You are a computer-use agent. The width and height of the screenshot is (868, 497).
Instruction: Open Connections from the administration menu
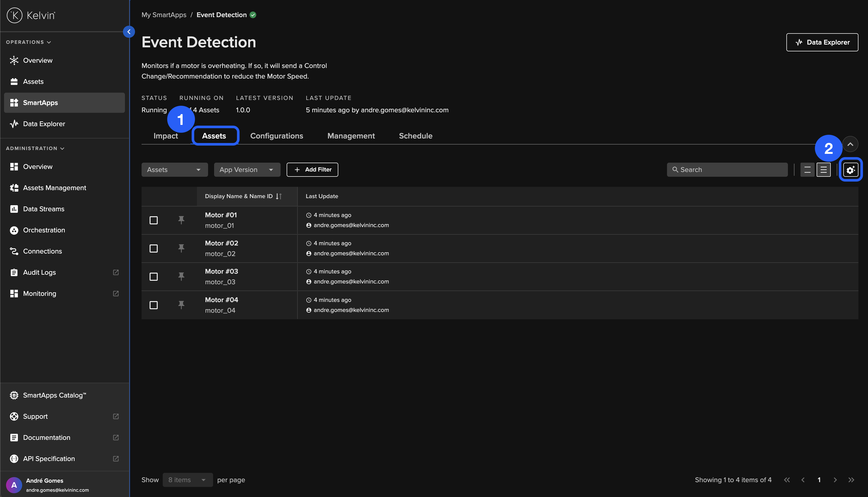(x=42, y=251)
